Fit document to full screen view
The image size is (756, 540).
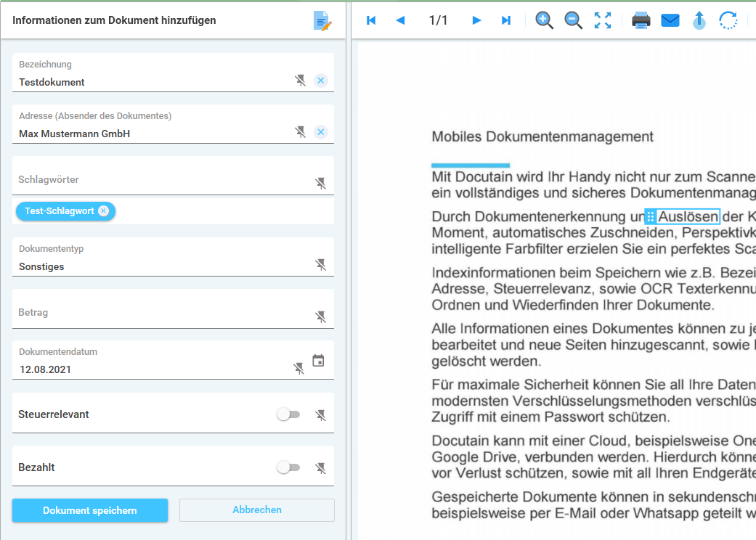tap(603, 20)
